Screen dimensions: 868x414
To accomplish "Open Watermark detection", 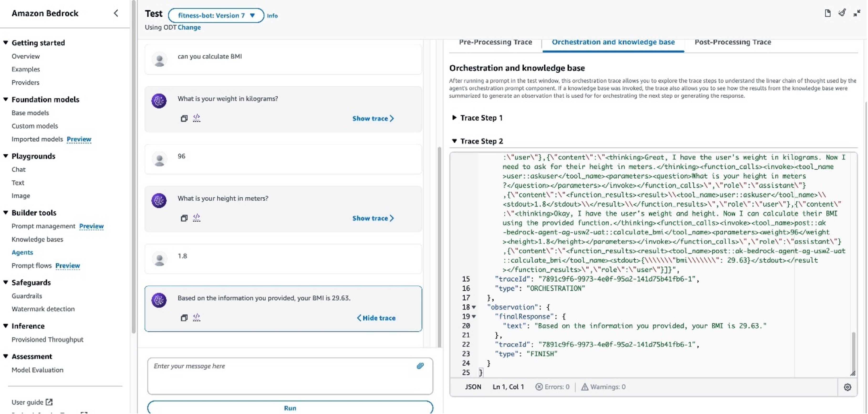I will [43, 309].
